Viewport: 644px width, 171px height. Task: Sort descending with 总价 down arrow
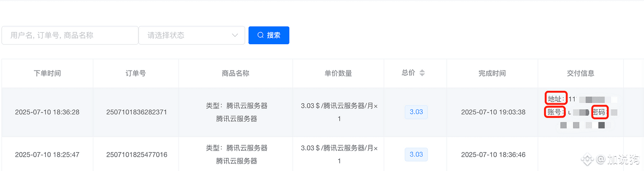[422, 75]
